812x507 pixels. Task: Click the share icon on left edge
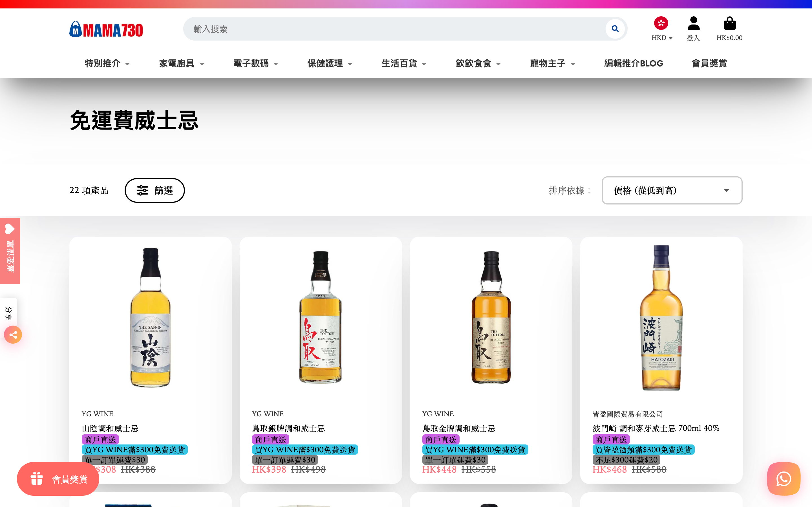point(13,334)
